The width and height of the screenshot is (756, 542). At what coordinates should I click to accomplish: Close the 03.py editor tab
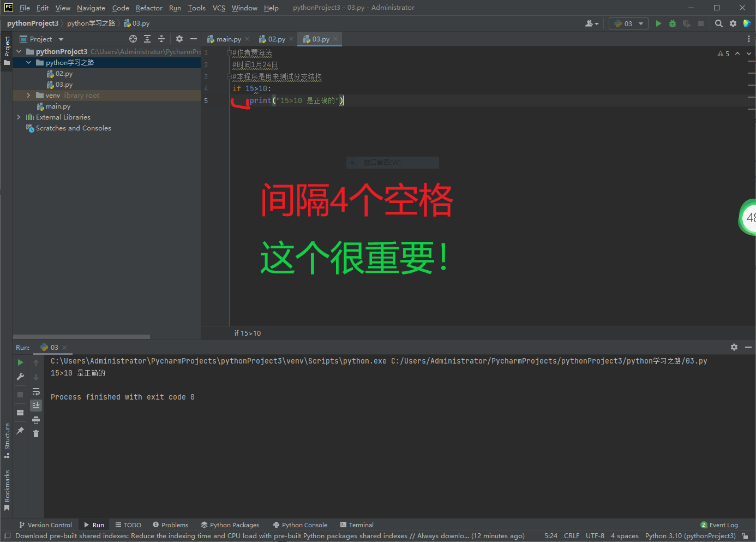(x=335, y=39)
